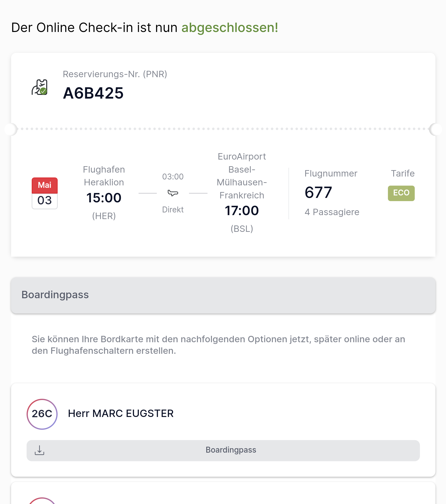Click the Flughafen Heraklion departure airport text
This screenshot has height=504, width=446.
[x=104, y=176]
